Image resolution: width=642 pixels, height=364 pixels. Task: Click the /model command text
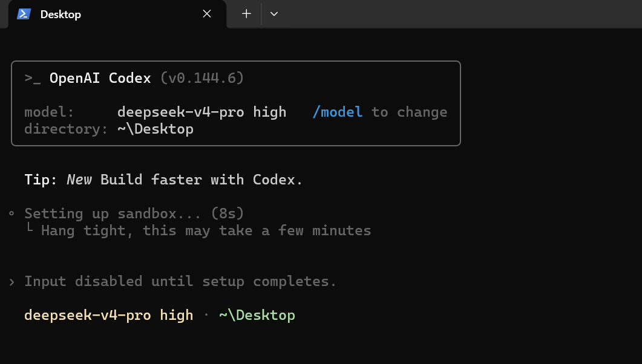pyautogui.click(x=338, y=112)
